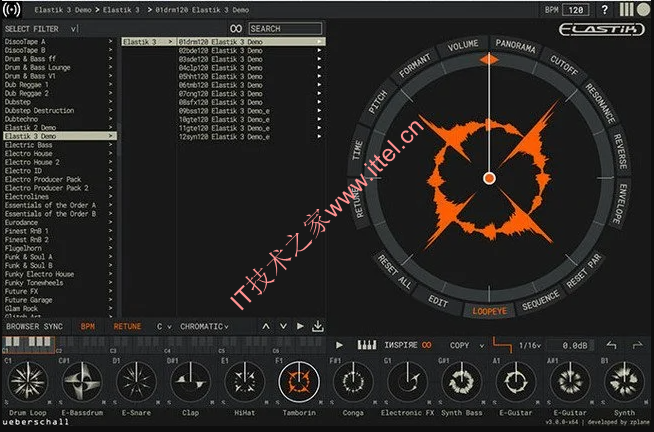Viewport: 654px width, 432px height.
Task: Select the Cutoff wheel segment
Action: click(564, 65)
